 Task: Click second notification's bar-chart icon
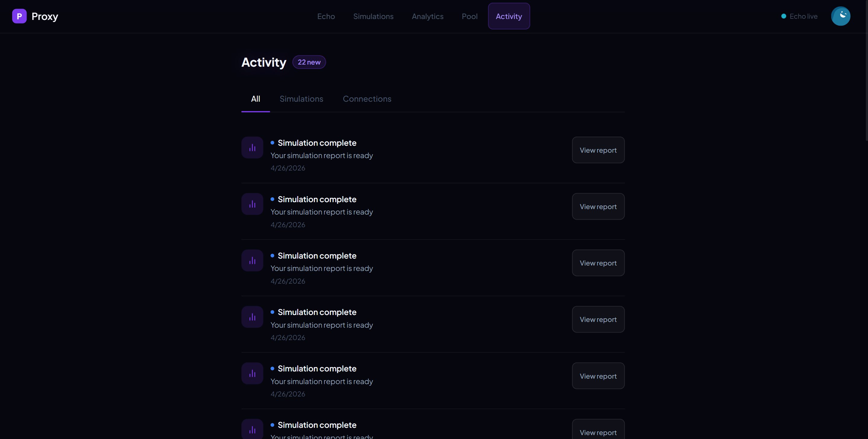252,204
